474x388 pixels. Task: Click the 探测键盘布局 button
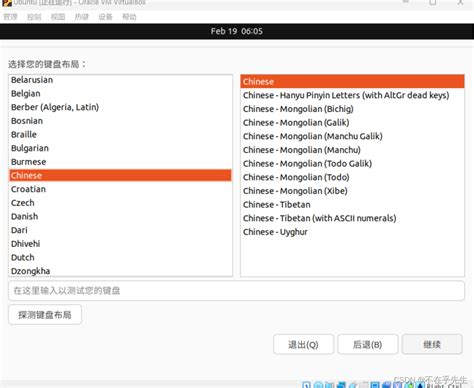(45, 315)
